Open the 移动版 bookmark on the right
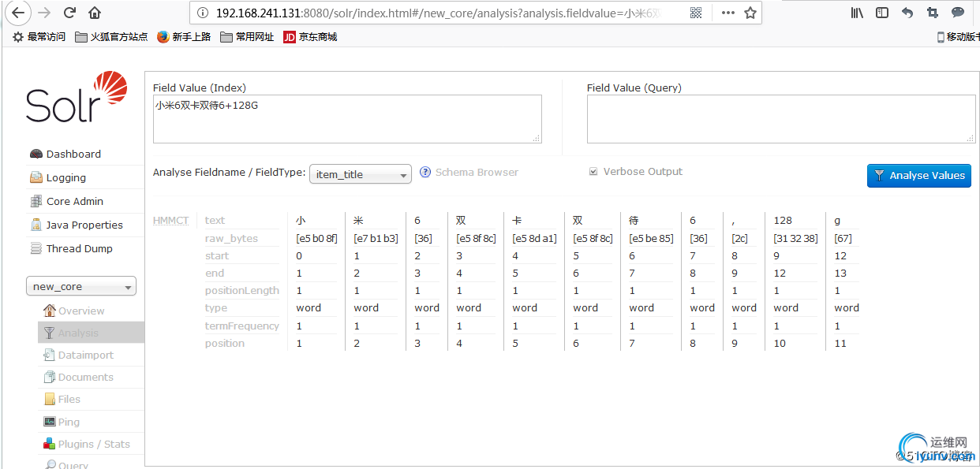This screenshot has height=469, width=980. (958, 37)
